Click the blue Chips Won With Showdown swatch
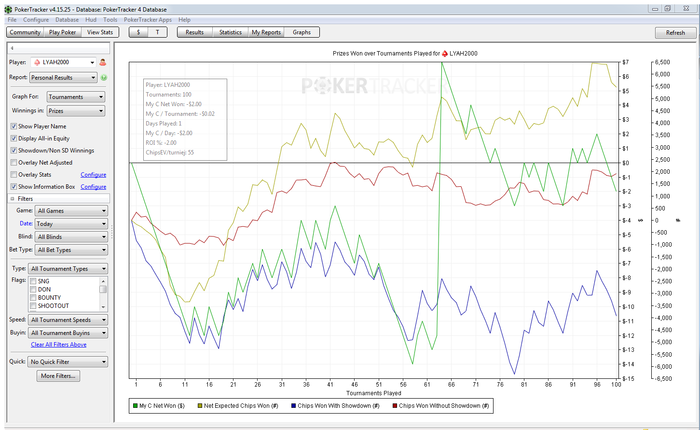 tap(293, 406)
